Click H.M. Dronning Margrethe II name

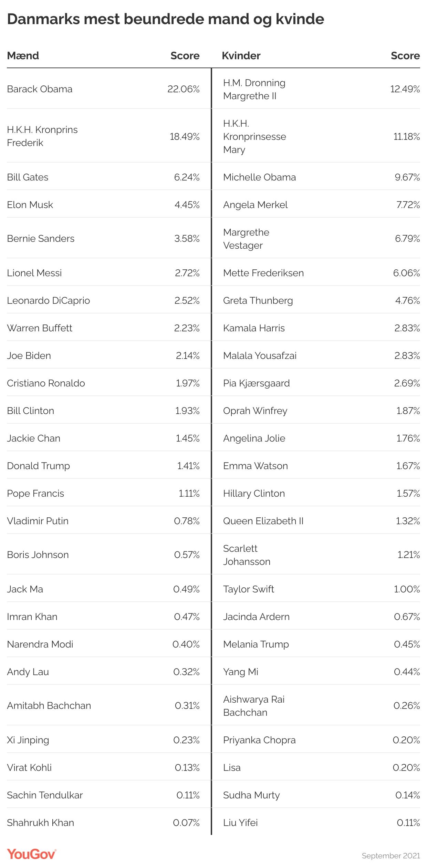coord(254,89)
